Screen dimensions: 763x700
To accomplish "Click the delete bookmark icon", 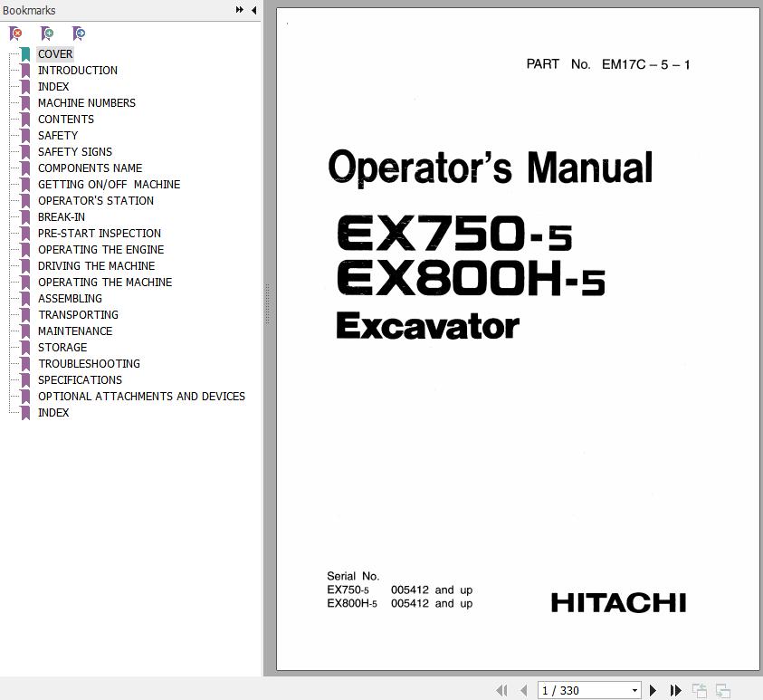I will [x=15, y=34].
